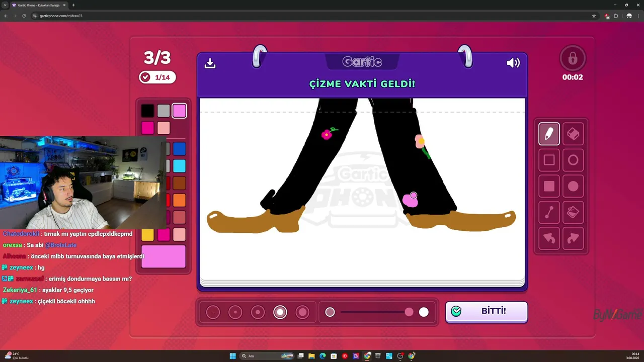This screenshot has width=644, height=362.
Task: Click the garticphone.com address bar
Action: pyautogui.click(x=312, y=16)
